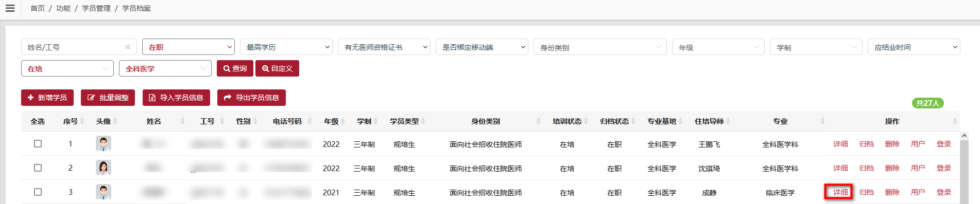
Task: Click 登录 for row 1
Action: [943, 144]
